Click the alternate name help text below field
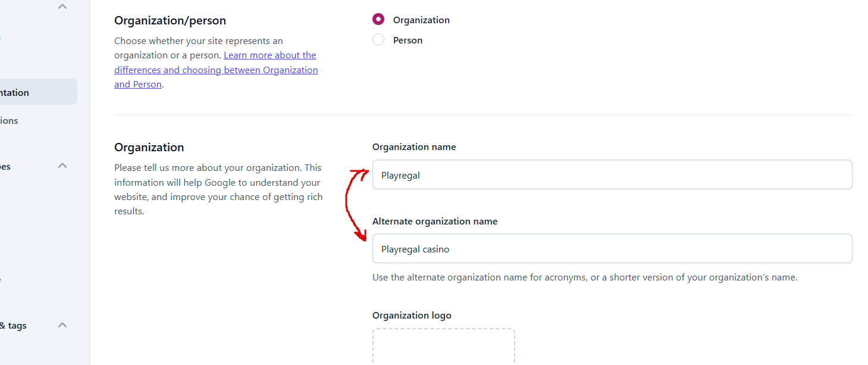This screenshot has width=868, height=365. (584, 277)
